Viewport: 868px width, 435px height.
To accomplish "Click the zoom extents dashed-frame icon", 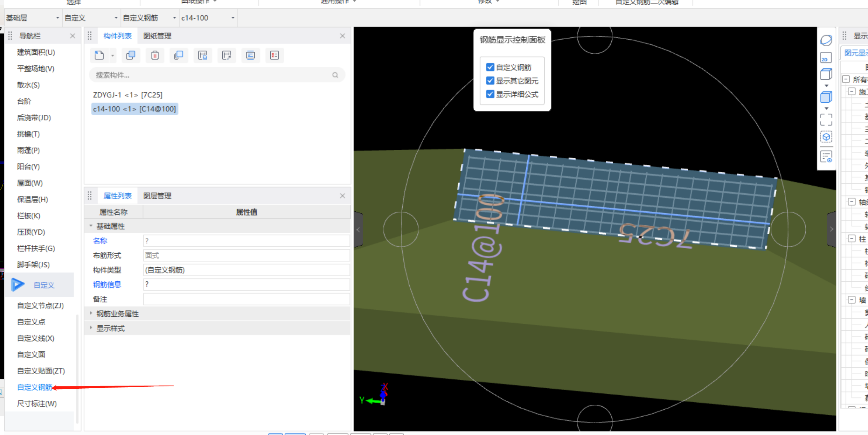I will (826, 120).
